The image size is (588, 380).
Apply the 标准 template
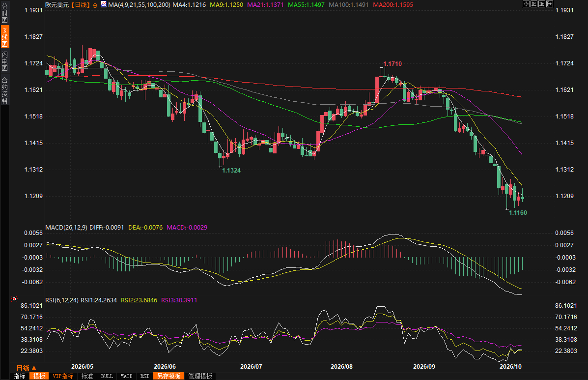[x=87, y=376]
